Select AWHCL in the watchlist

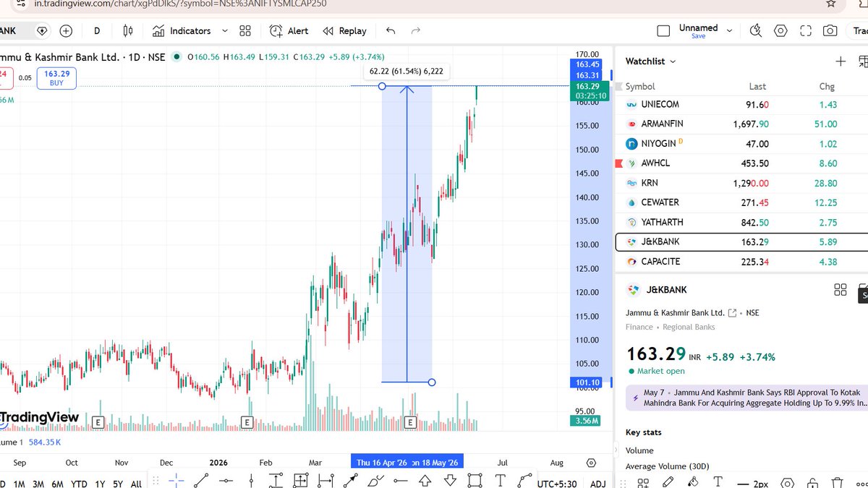741,163
